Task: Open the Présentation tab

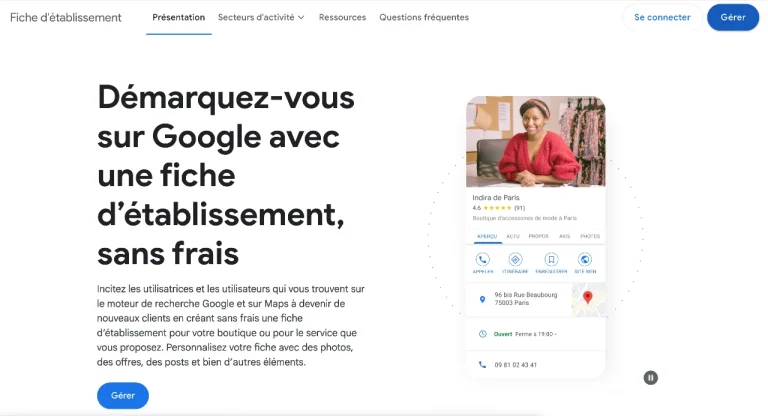Action: click(x=178, y=17)
